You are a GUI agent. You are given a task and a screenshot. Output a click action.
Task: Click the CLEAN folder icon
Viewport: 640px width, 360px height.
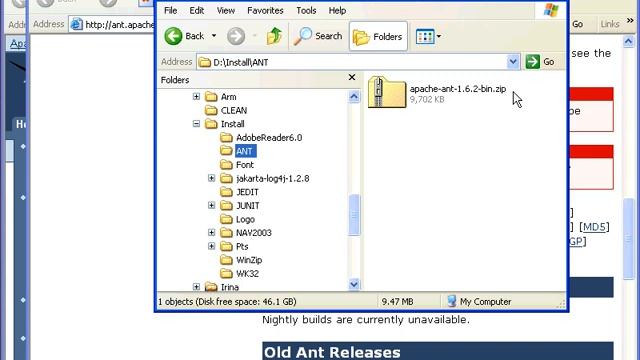point(211,110)
